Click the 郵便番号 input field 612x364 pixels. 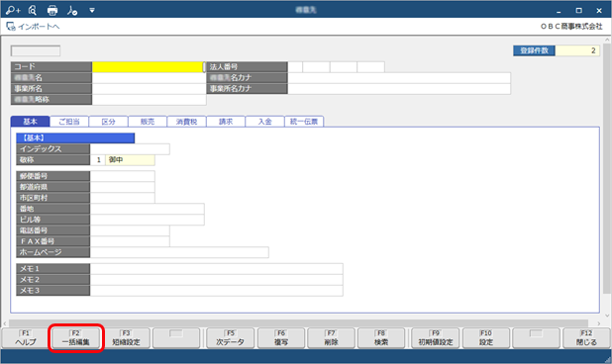(x=122, y=176)
